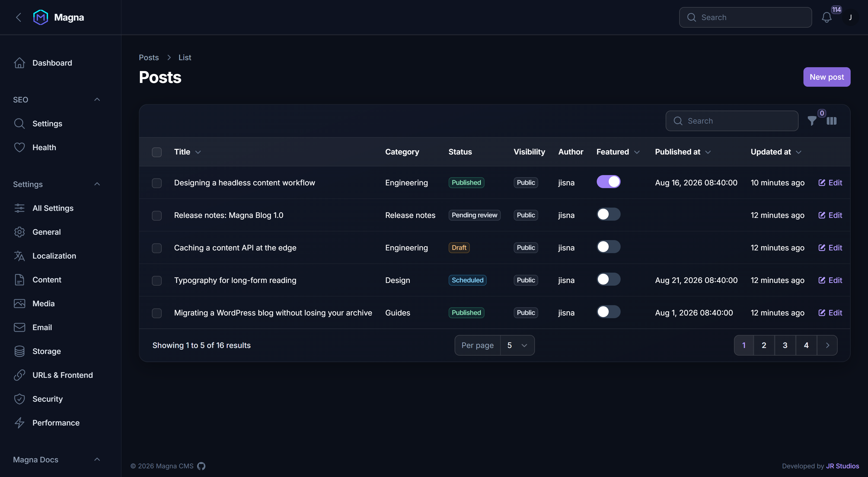Viewport: 868px width, 477px height.
Task: Click the Health heart icon
Action: pos(20,147)
